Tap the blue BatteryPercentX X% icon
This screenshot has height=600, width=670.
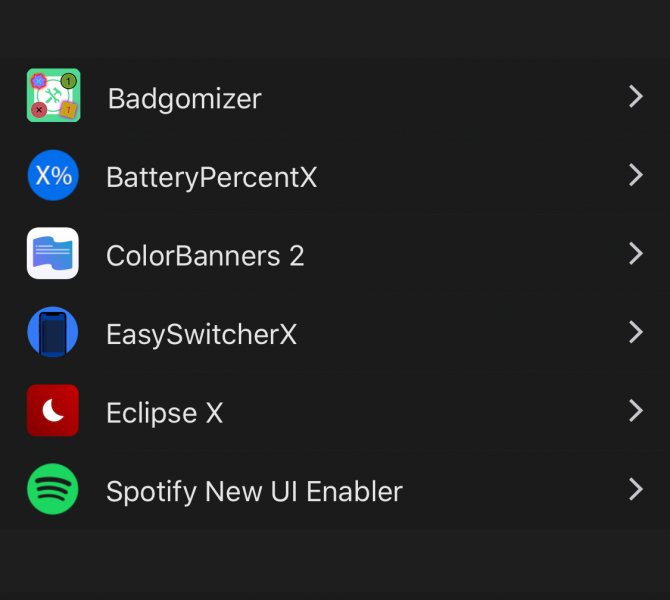53,176
